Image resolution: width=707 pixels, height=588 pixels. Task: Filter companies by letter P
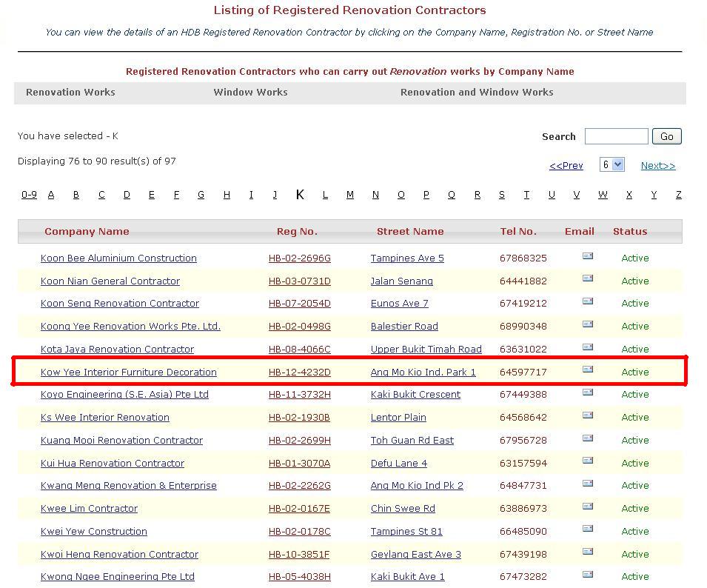[x=426, y=195]
